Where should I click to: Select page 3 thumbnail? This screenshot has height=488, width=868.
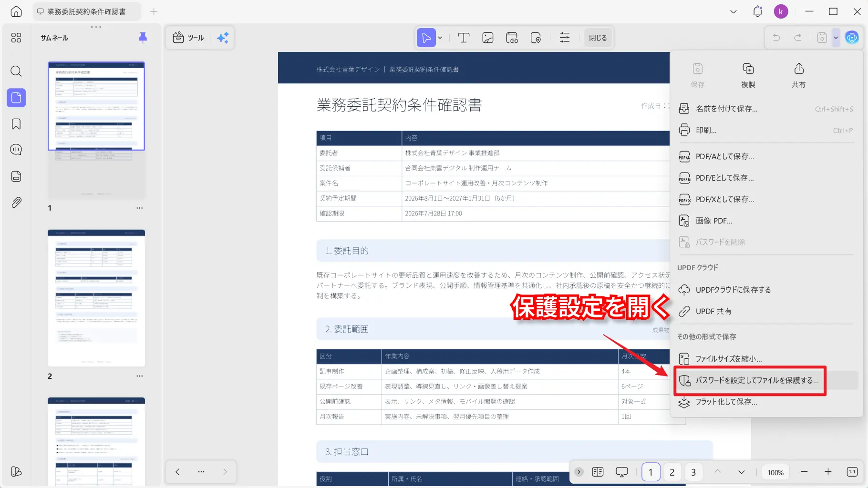(96, 442)
